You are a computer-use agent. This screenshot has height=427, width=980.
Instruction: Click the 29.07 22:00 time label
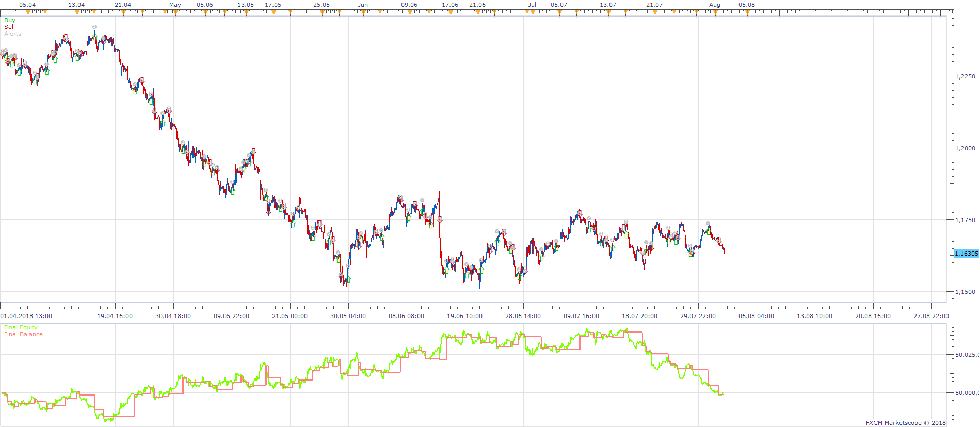[698, 316]
